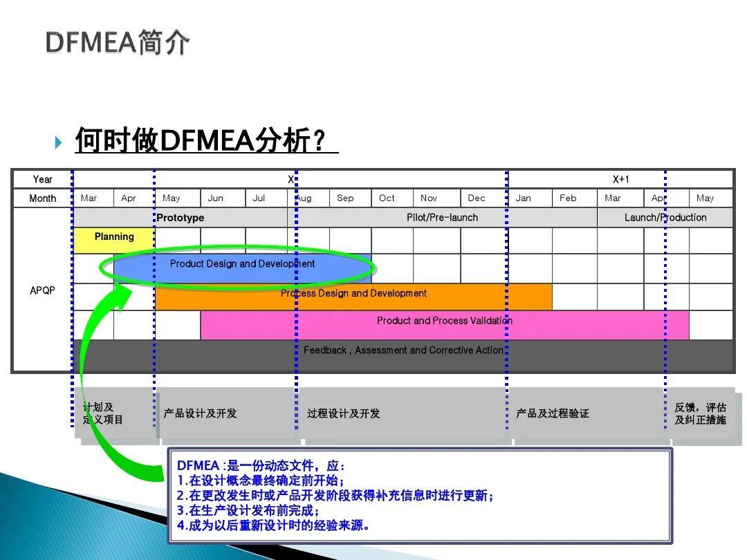
Task: Click the triangle bullet before 何时做DFMEA分析
Action: tap(57, 139)
